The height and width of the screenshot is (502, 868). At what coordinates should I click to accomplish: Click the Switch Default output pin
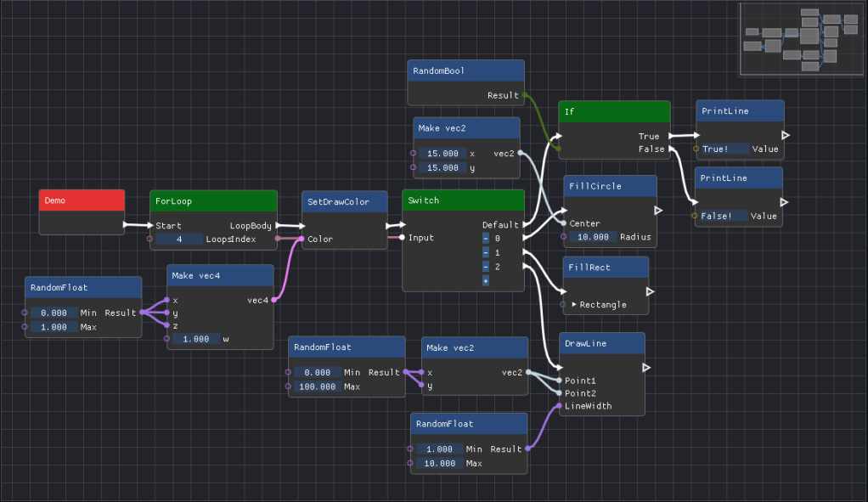coord(525,225)
